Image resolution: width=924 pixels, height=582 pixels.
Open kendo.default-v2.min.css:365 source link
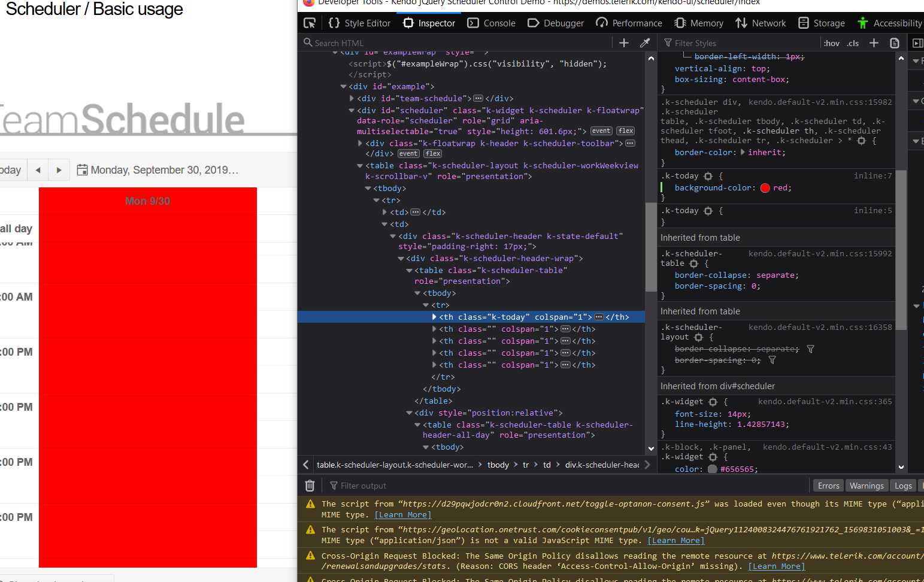tap(825, 402)
